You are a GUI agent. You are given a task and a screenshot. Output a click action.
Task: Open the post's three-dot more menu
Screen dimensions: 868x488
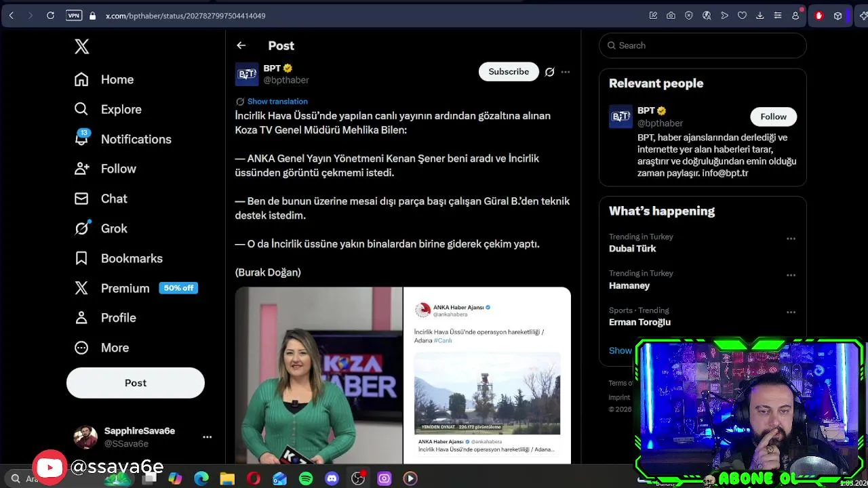[566, 72]
